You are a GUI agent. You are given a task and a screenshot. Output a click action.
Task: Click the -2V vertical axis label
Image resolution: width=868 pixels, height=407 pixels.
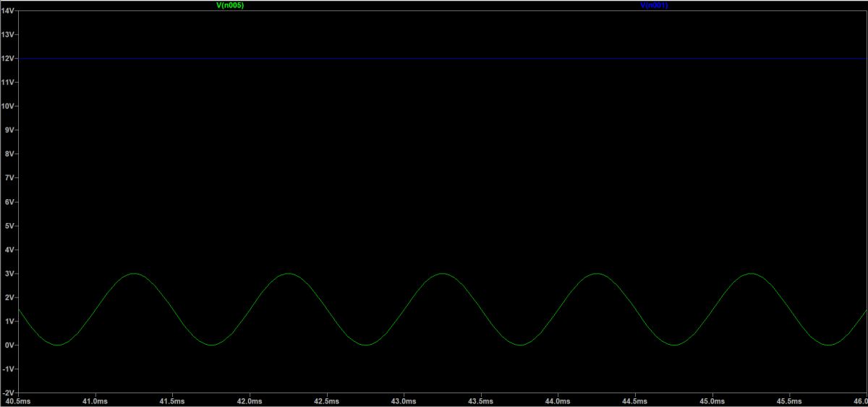[x=7, y=393]
